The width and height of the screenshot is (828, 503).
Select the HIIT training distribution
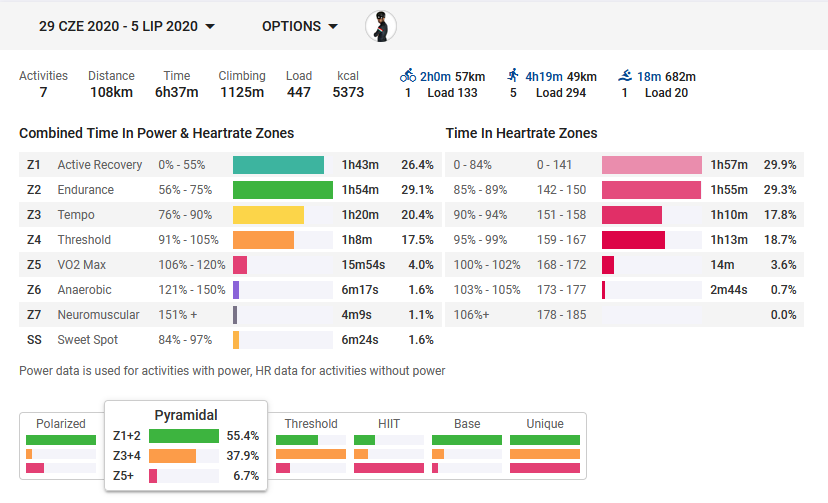pyautogui.click(x=389, y=446)
